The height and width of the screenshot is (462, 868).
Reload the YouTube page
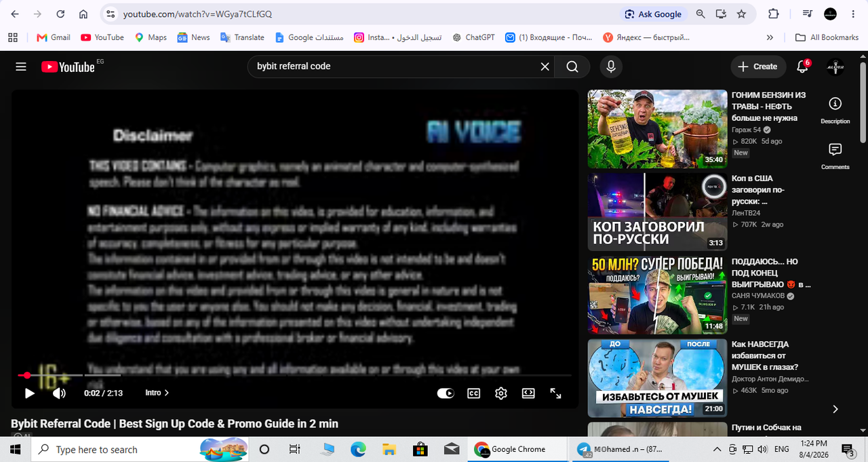[60, 14]
